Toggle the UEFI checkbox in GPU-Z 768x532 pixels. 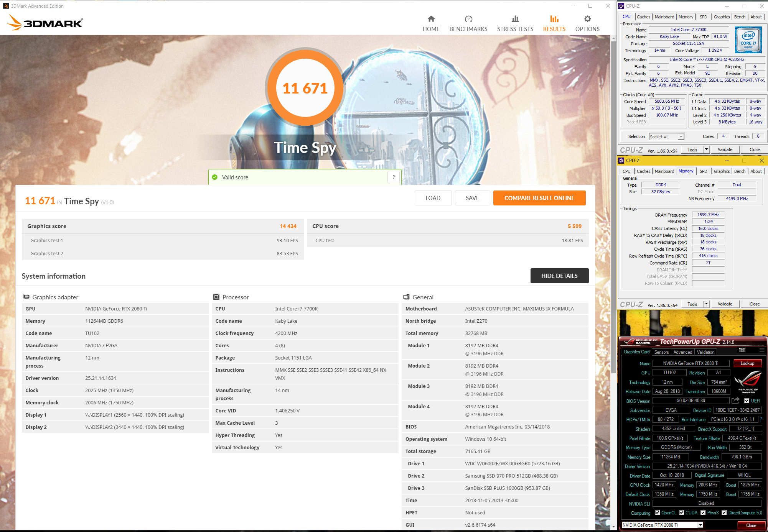[x=747, y=401]
